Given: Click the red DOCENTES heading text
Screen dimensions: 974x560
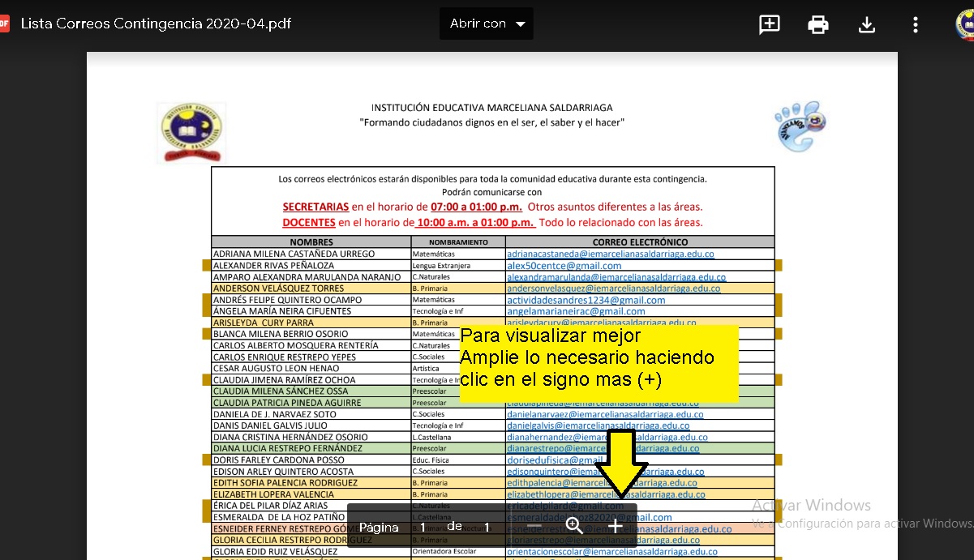Looking at the screenshot, I should [x=309, y=223].
